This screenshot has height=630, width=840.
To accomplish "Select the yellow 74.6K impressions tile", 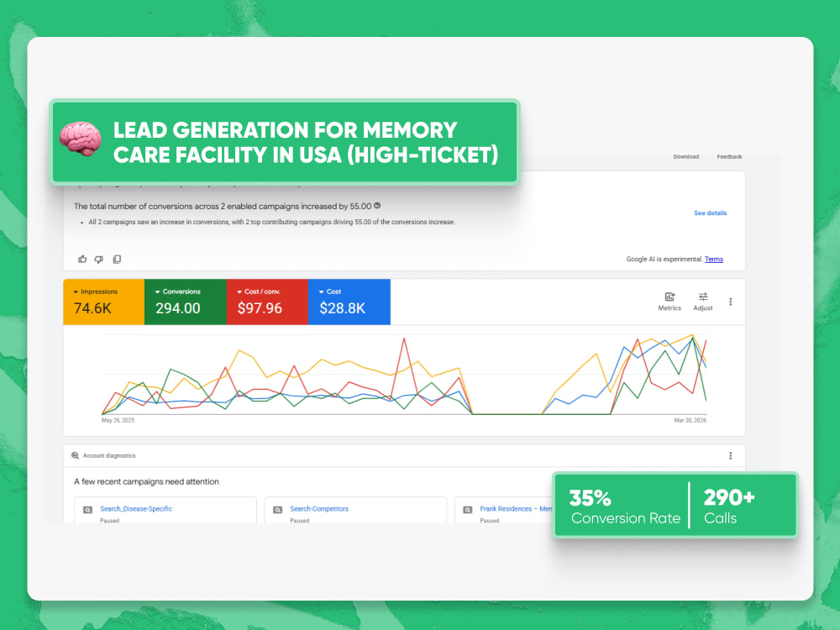I will coord(104,302).
